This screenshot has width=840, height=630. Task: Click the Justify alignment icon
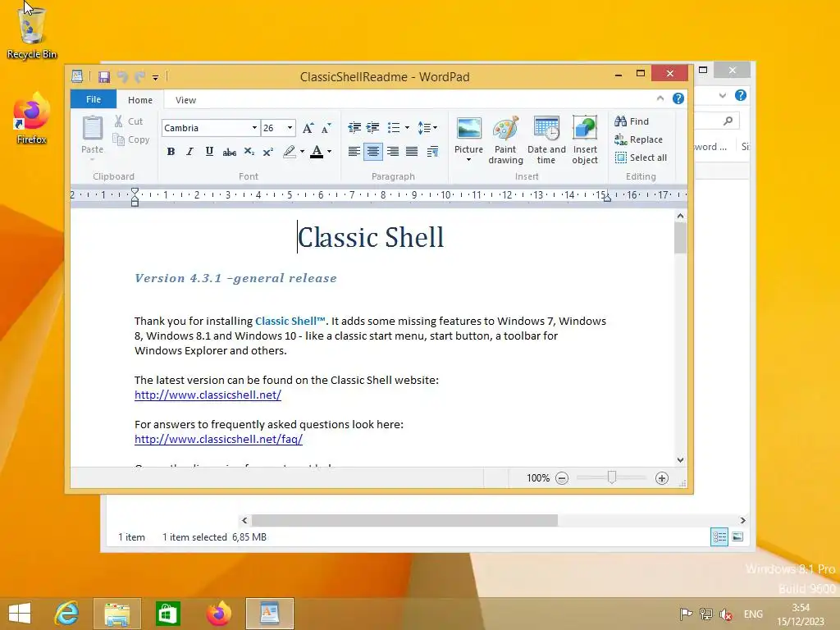[x=412, y=152]
